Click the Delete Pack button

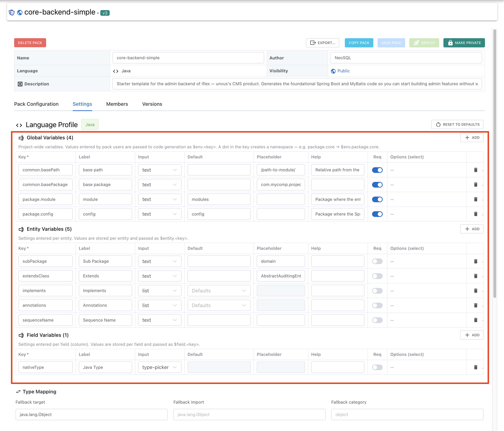pyautogui.click(x=30, y=43)
